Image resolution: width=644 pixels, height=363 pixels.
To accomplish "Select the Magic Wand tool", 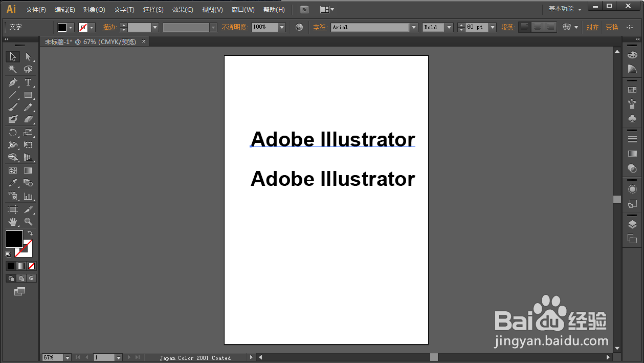I will [13, 69].
